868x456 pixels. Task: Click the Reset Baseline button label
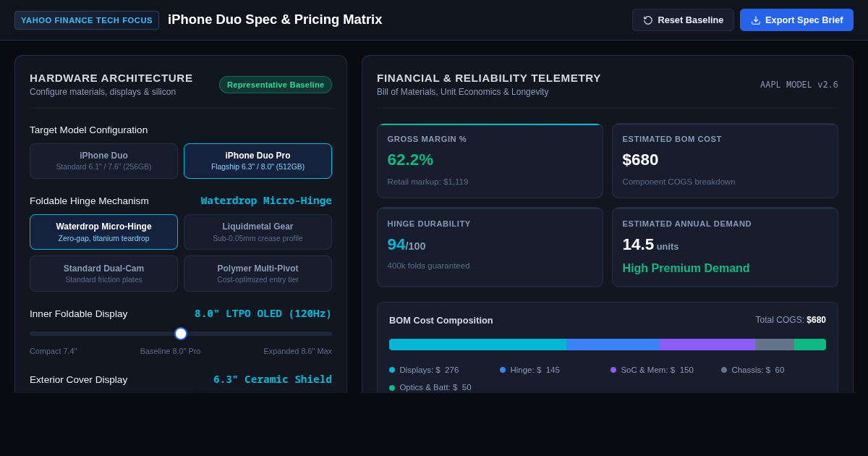point(691,20)
